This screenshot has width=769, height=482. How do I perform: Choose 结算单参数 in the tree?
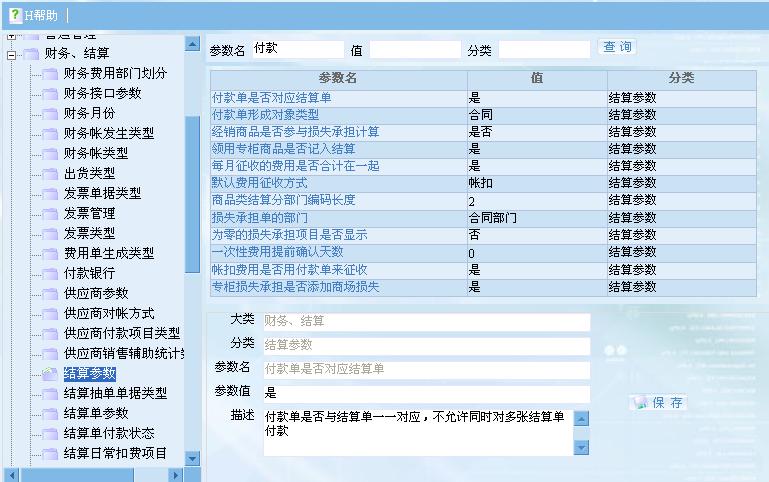coord(96,413)
